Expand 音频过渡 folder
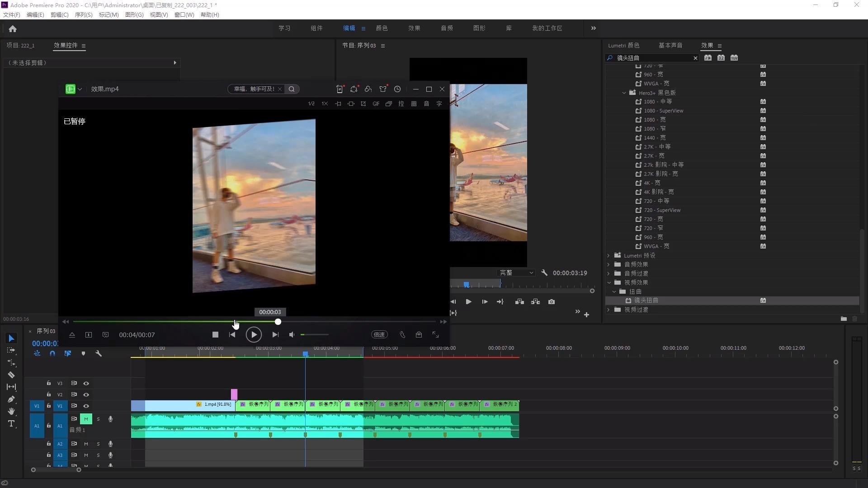Screen dimensions: 868x488 [609, 274]
